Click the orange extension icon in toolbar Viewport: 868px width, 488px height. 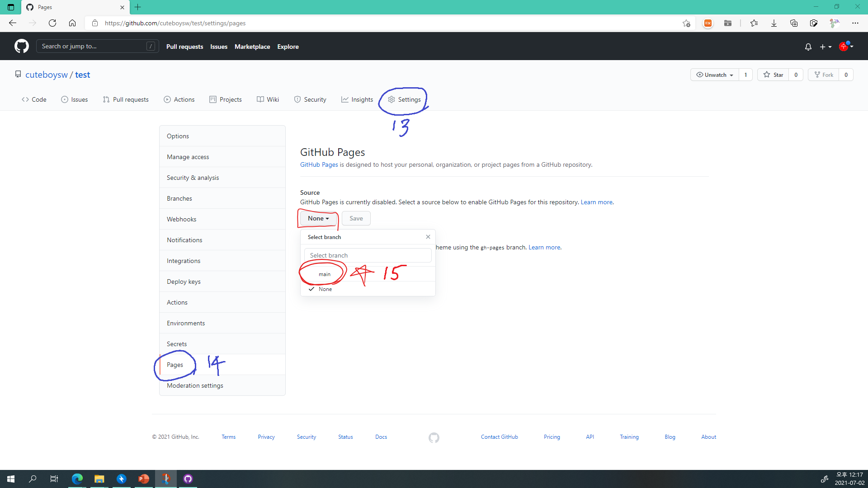point(708,23)
